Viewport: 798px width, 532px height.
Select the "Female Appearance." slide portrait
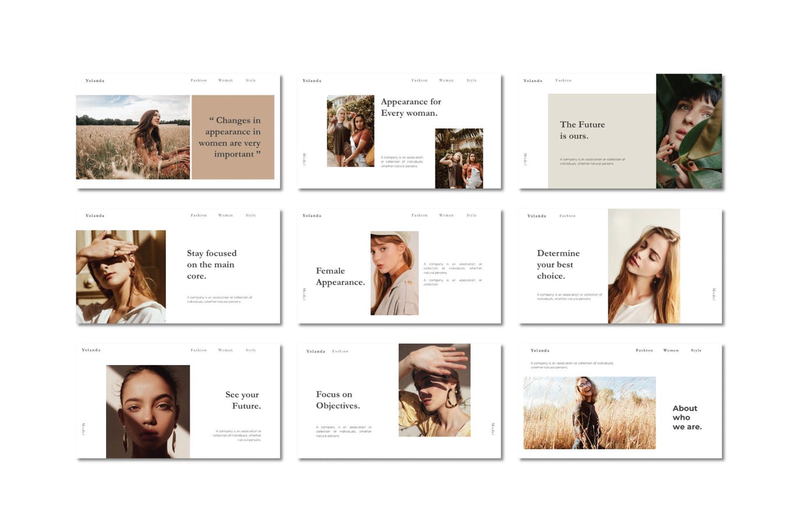pyautogui.click(x=394, y=273)
